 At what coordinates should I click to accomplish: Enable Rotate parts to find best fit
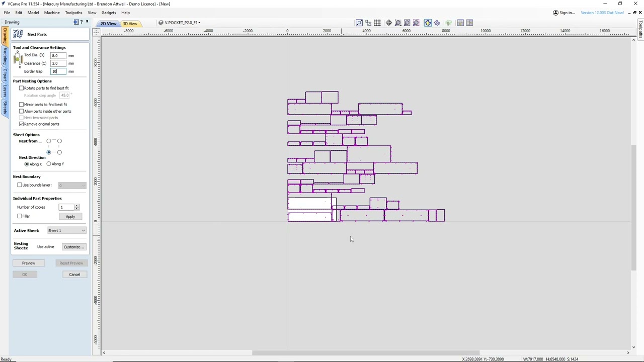tap(22, 88)
